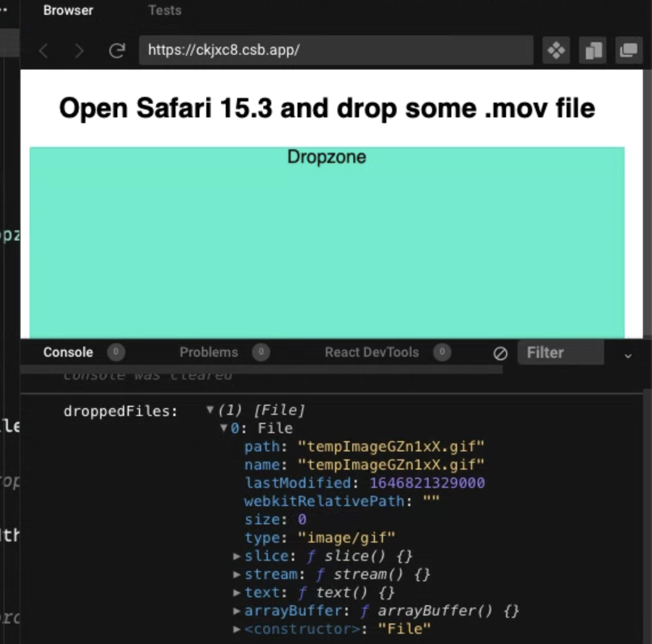Open the React DevTools tab
Image resolution: width=652 pixels, height=644 pixels.
pyautogui.click(x=372, y=352)
